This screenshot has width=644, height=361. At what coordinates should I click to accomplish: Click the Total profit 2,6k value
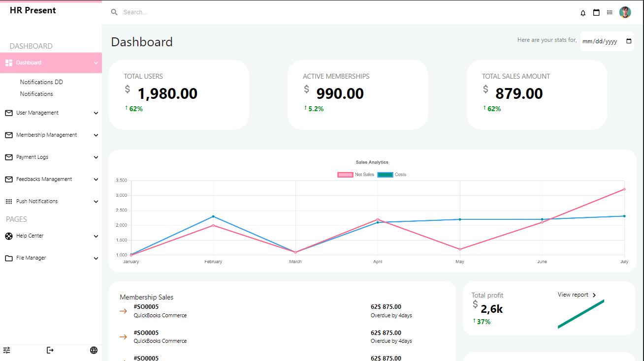click(x=492, y=309)
